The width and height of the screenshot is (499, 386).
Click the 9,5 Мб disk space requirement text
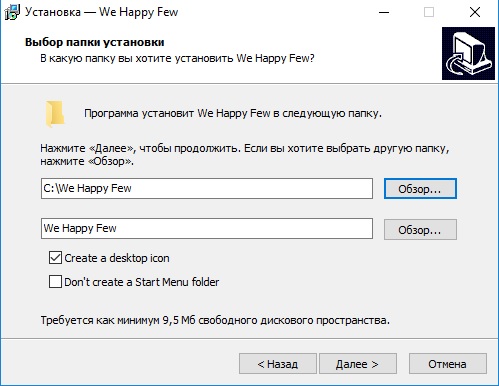[x=215, y=320]
